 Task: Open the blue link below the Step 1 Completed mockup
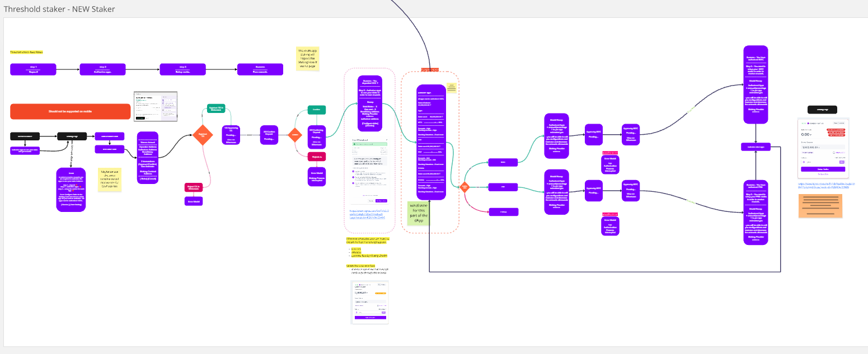(369, 214)
